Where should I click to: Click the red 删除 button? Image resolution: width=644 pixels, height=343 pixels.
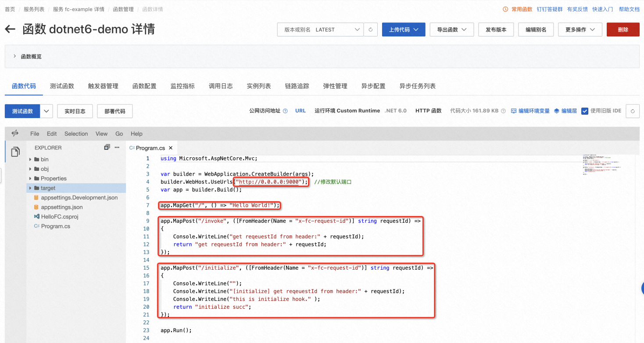(x=623, y=29)
